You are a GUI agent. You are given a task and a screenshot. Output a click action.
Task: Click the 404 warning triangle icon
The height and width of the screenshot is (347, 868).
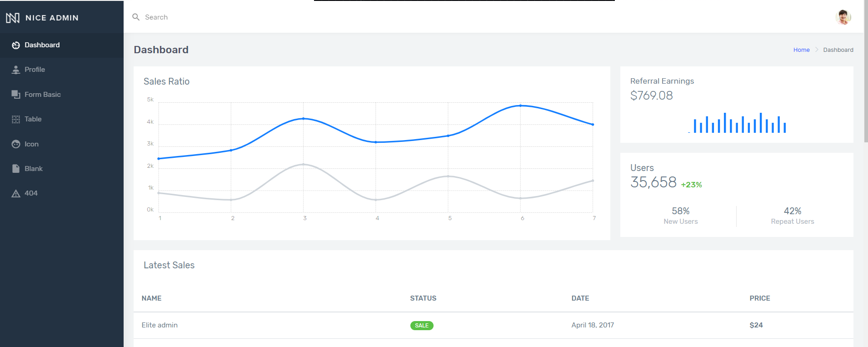[16, 193]
